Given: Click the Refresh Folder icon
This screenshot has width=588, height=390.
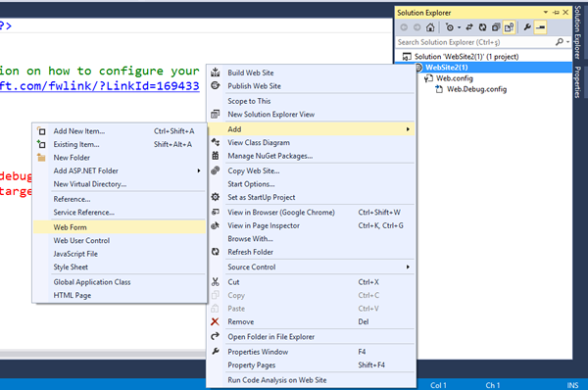Looking at the screenshot, I should pos(216,252).
